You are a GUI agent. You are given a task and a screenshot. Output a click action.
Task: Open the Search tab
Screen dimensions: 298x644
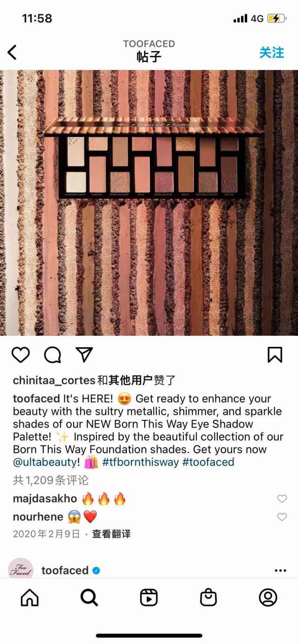pyautogui.click(x=89, y=597)
